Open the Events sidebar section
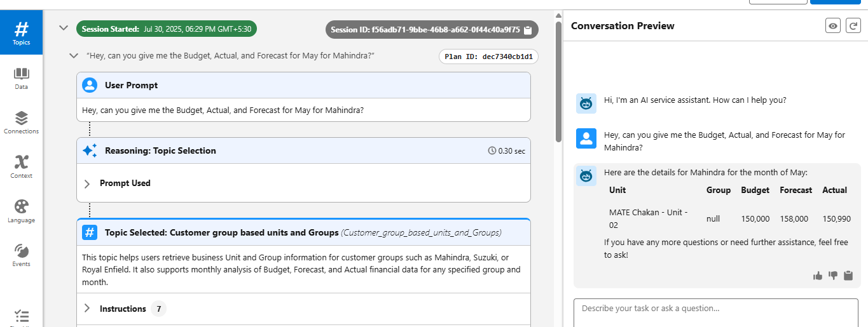This screenshot has height=327, width=868. coord(21,255)
